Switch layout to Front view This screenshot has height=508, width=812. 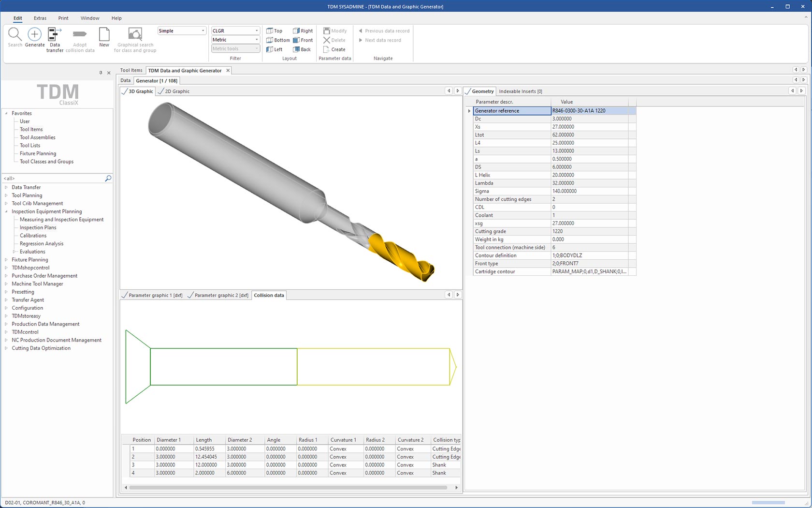click(303, 40)
